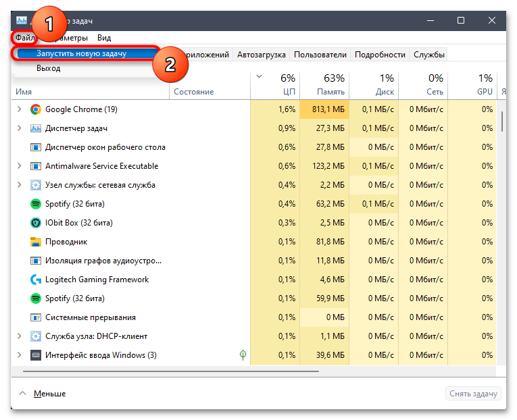
Task: Sort by the ЦП 6% column header
Action: 275,85
